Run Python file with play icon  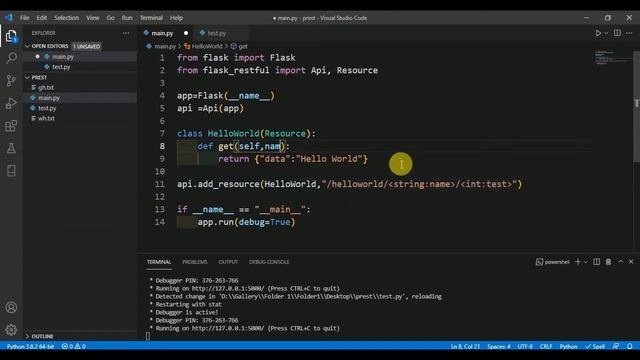coord(598,33)
